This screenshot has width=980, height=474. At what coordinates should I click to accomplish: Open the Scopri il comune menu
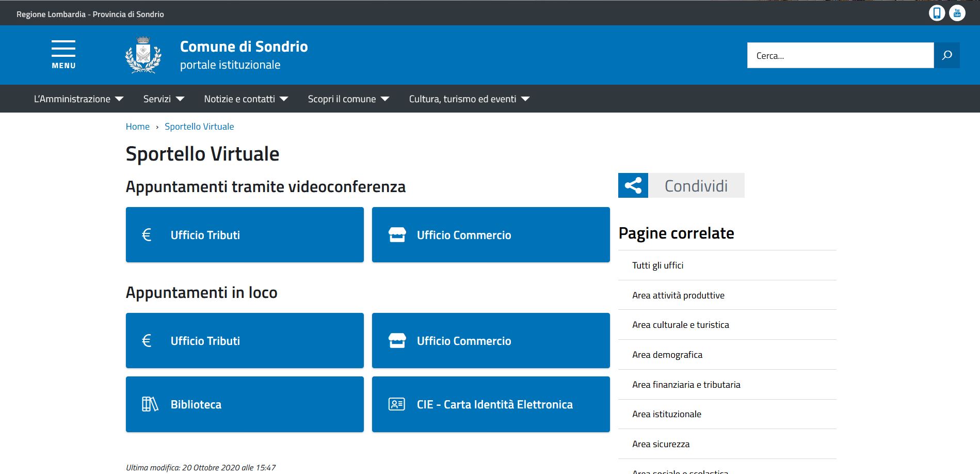[x=348, y=99]
